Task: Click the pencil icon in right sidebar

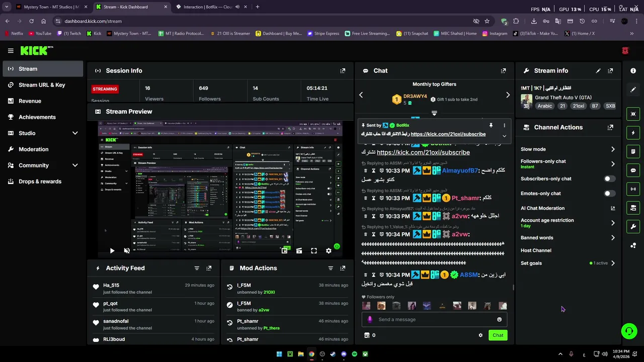Action: point(633,89)
